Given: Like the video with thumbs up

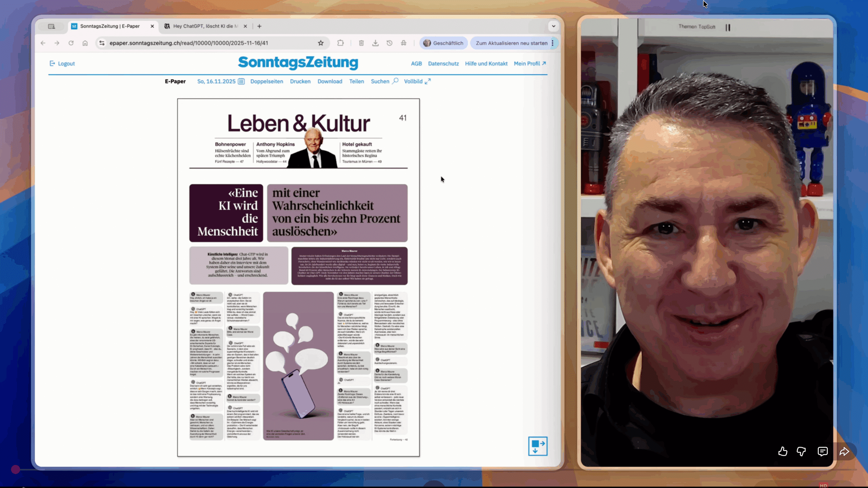Looking at the screenshot, I should 783,451.
